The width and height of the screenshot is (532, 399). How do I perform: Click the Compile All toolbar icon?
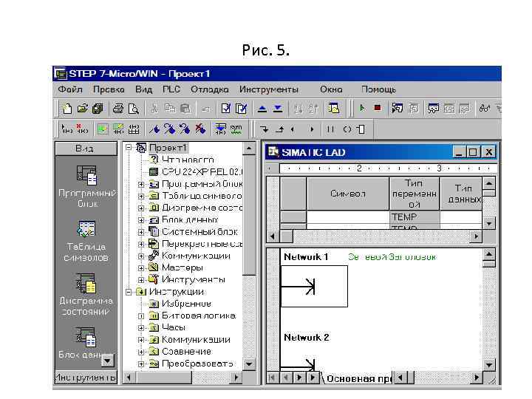pyautogui.click(x=241, y=109)
